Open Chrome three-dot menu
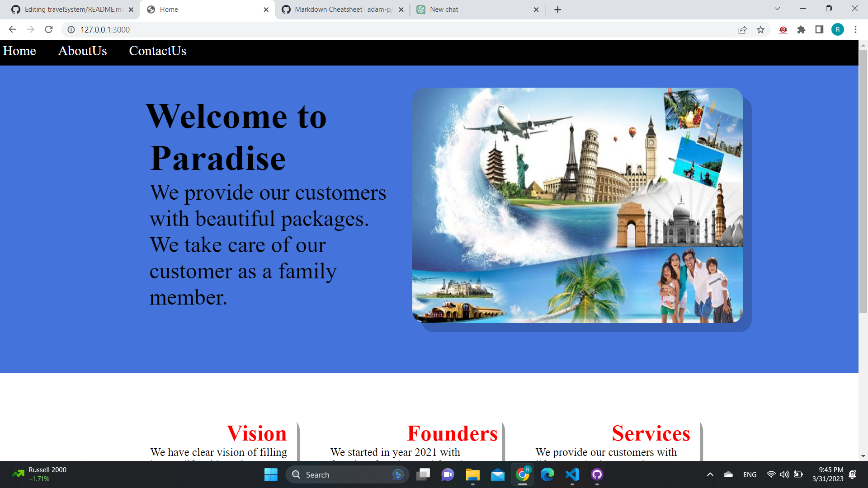Image resolution: width=868 pixels, height=488 pixels. point(855,29)
